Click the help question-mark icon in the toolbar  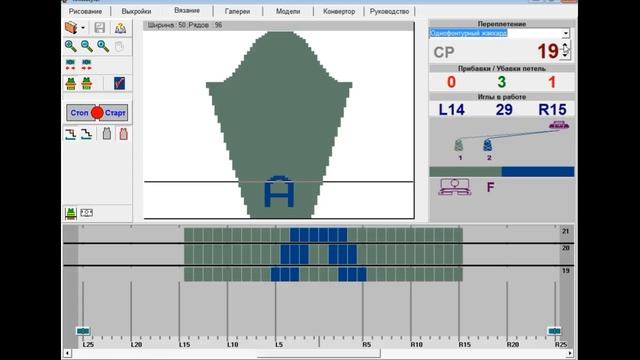[120, 28]
